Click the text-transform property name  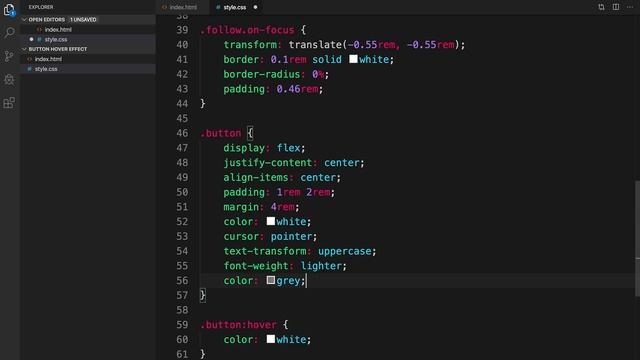[265, 251]
